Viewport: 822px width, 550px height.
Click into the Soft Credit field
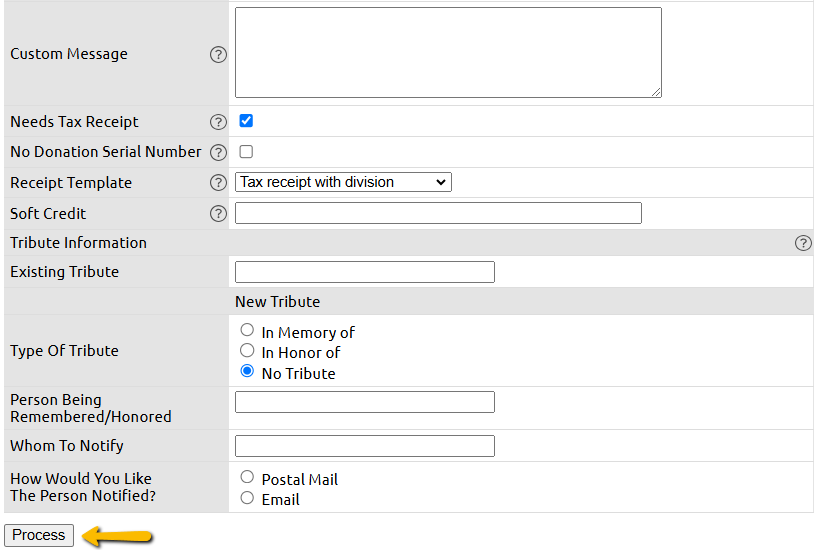(438, 213)
